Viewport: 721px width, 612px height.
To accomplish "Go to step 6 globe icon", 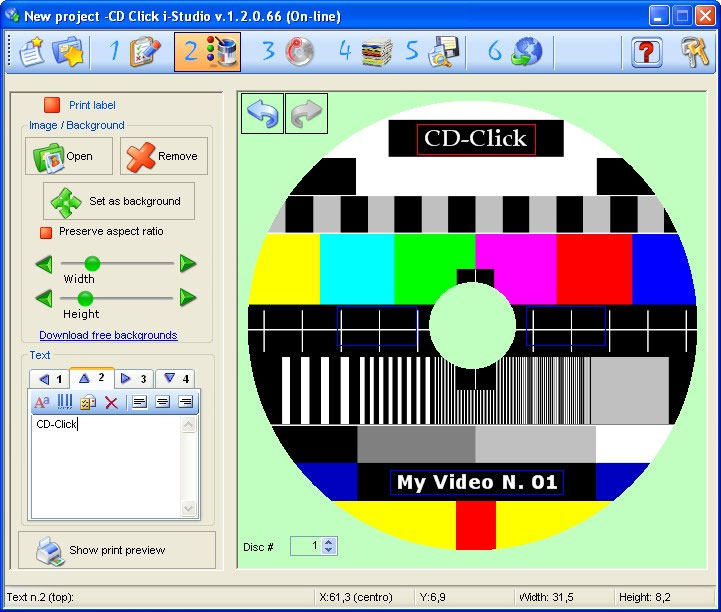I will pyautogui.click(x=515, y=51).
